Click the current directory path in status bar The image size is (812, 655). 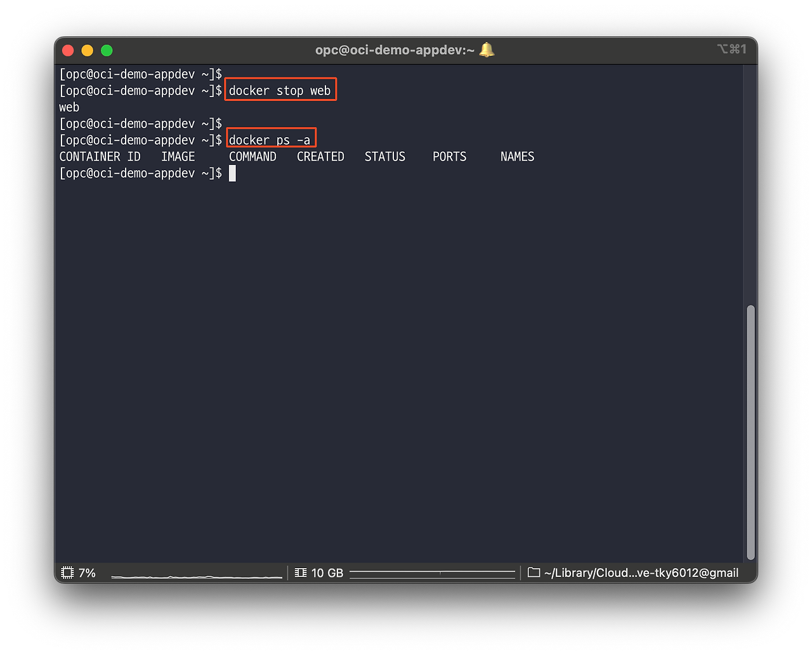coord(641,573)
